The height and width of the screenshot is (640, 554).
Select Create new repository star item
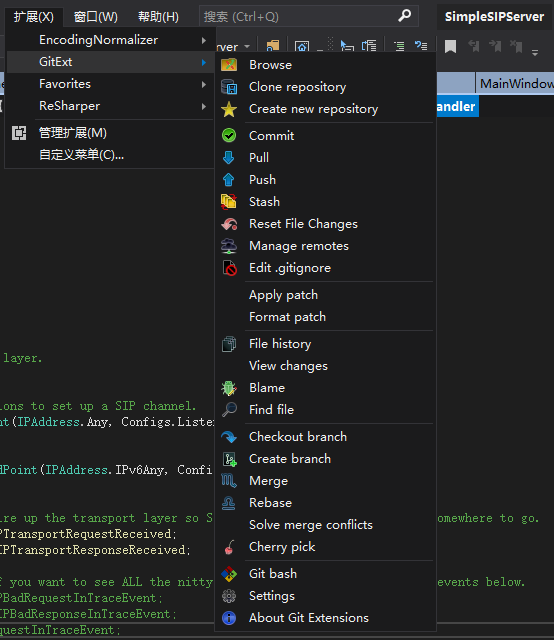[325, 109]
